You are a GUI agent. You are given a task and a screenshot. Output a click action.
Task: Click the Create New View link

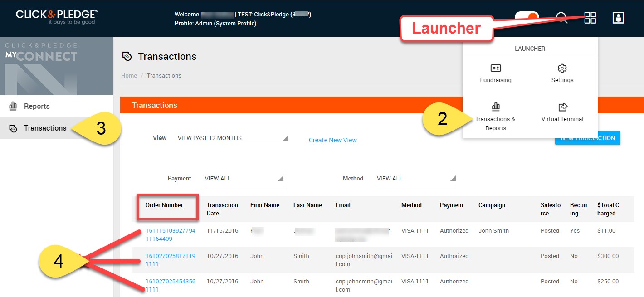click(x=333, y=140)
